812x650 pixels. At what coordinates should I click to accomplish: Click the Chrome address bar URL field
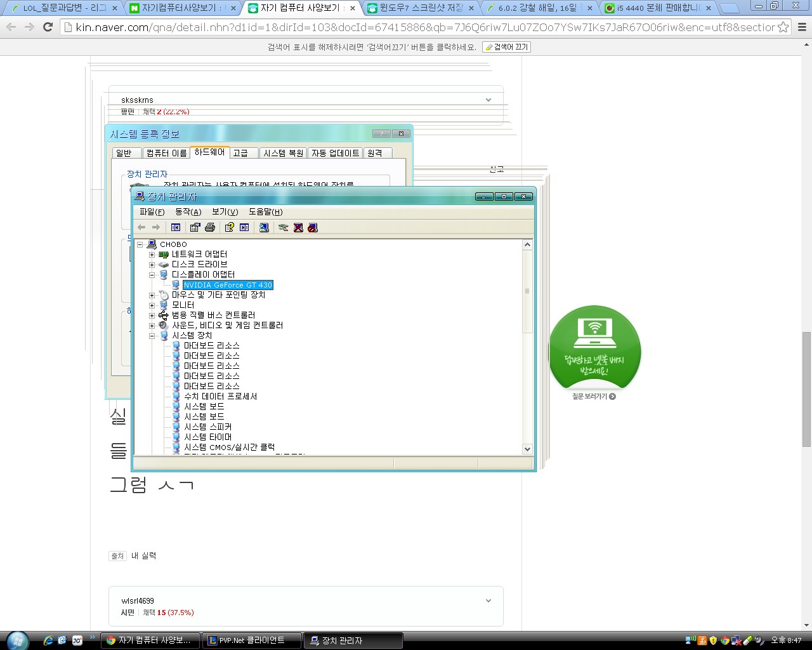[x=419, y=27]
